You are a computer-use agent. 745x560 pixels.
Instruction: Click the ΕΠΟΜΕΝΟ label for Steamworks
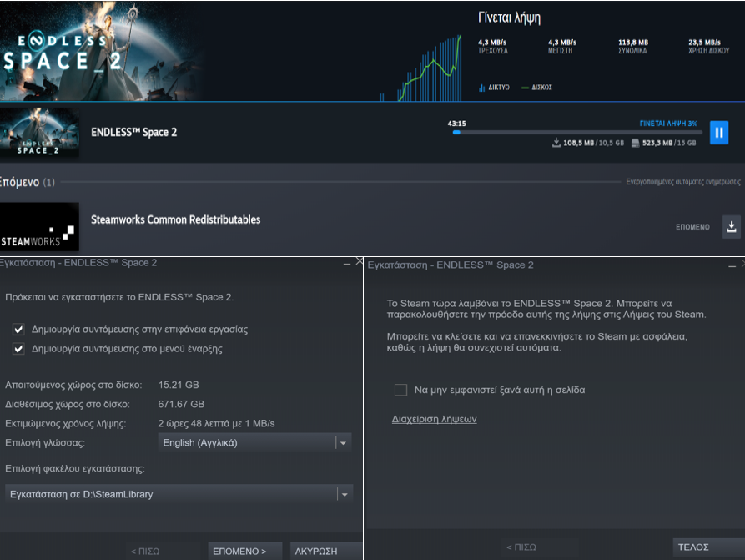692,227
